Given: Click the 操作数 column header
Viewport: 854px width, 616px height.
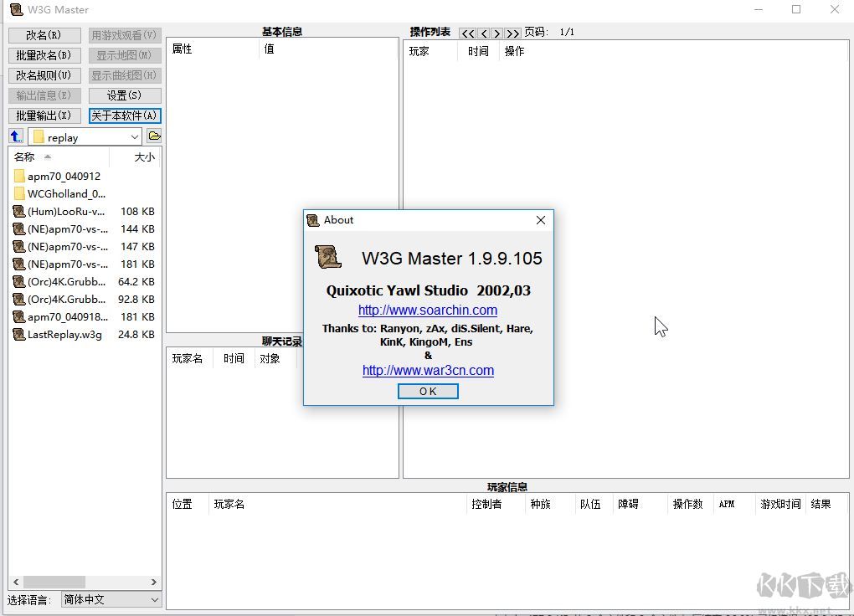Looking at the screenshot, I should pyautogui.click(x=690, y=505).
